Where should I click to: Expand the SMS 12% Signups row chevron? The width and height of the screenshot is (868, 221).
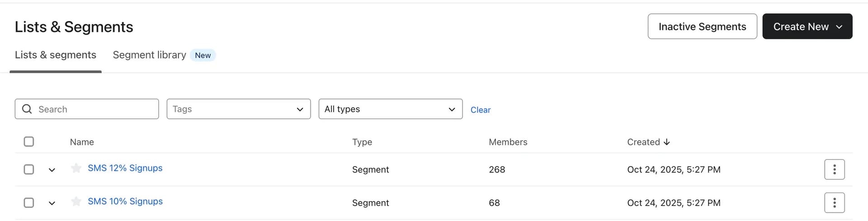pos(52,170)
